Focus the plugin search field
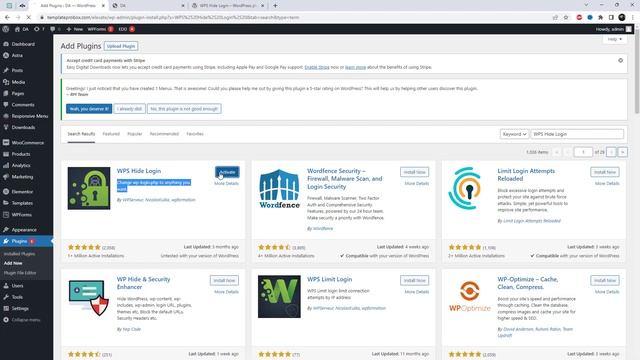This screenshot has width=640, height=360. [577, 134]
